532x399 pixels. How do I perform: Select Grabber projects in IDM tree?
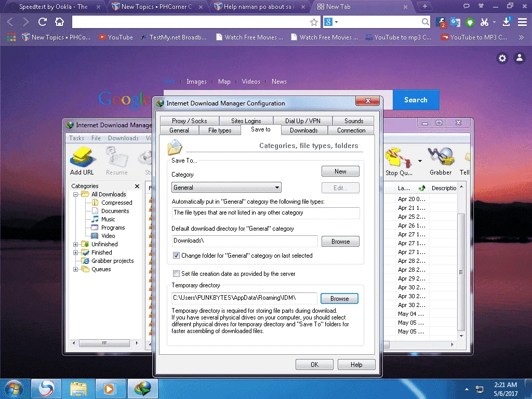(112, 261)
